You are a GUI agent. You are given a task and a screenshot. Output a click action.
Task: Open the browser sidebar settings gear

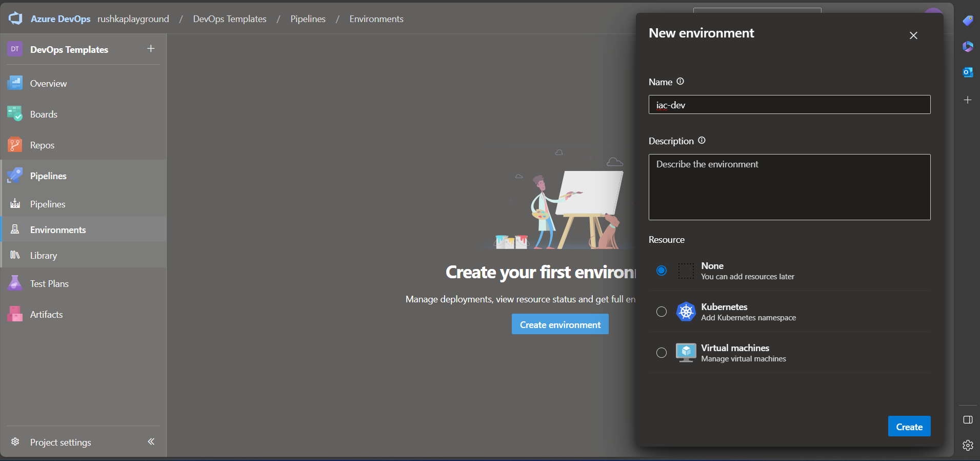click(x=968, y=445)
